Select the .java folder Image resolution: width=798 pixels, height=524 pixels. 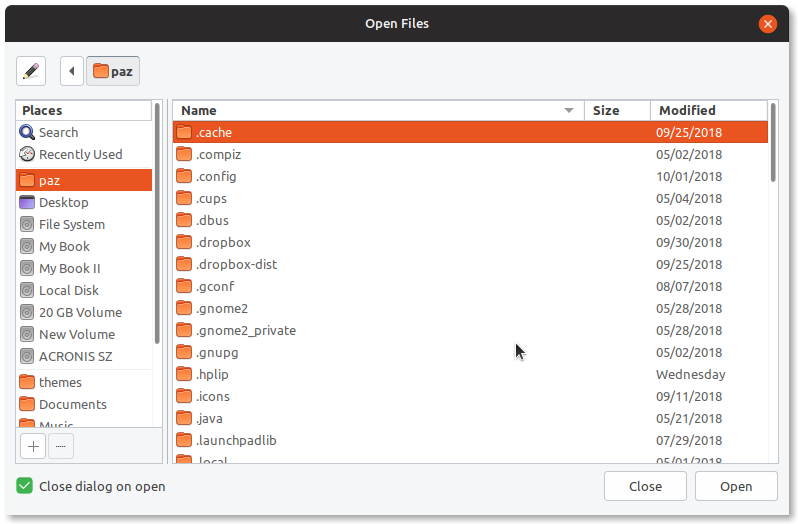pyautogui.click(x=470, y=418)
